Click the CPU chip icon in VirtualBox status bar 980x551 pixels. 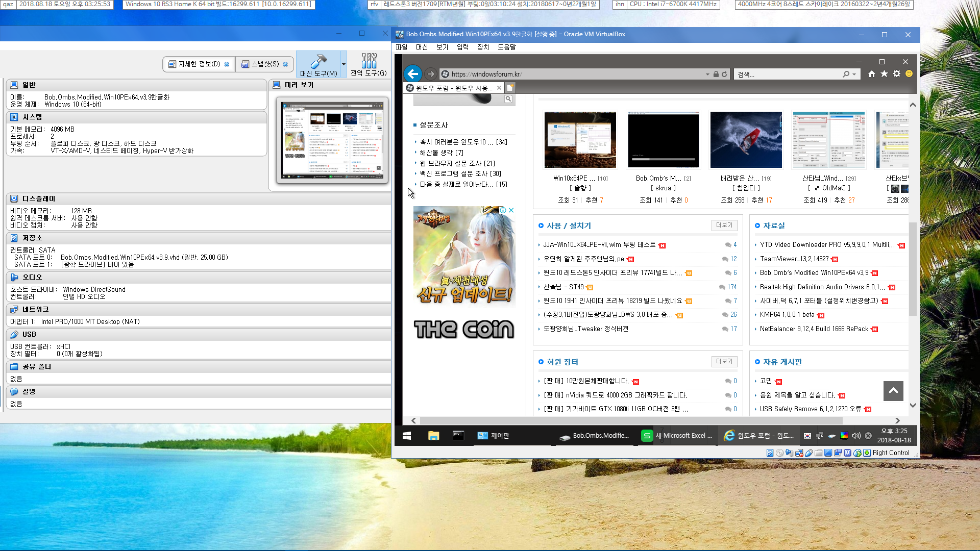pyautogui.click(x=847, y=453)
